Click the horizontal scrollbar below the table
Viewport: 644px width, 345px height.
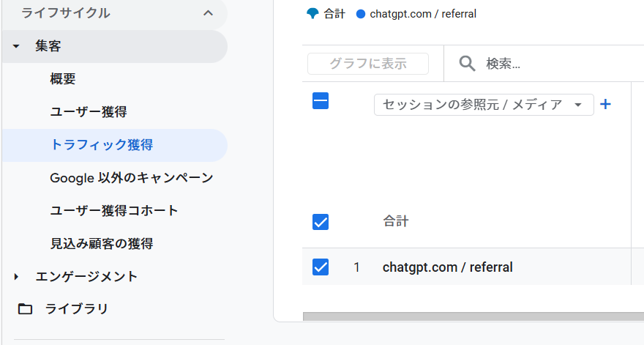[468, 317]
